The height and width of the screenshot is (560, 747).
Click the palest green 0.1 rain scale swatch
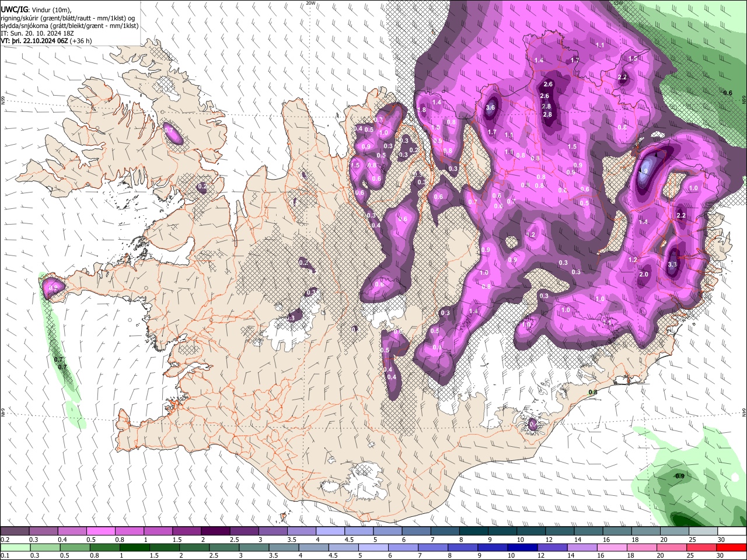click(x=15, y=547)
